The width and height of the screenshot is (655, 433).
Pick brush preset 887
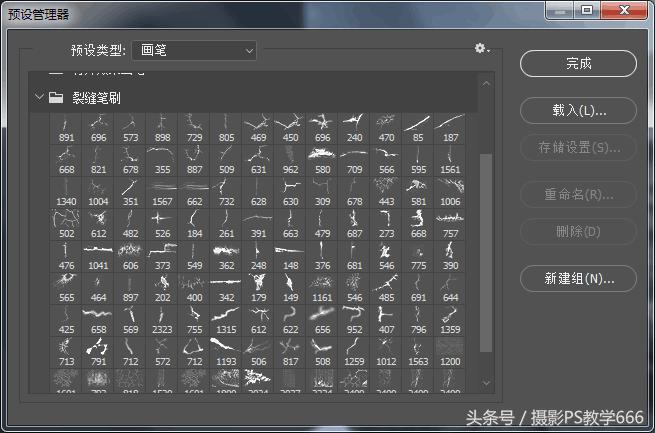point(194,161)
